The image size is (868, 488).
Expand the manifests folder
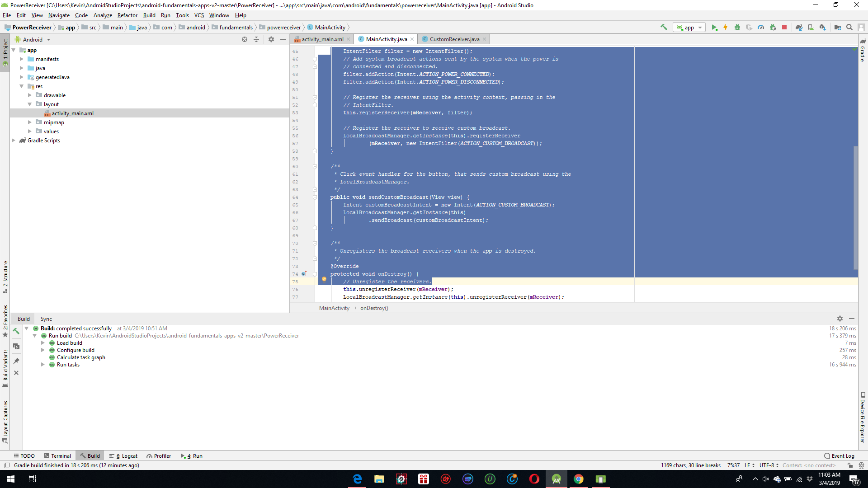pos(22,59)
